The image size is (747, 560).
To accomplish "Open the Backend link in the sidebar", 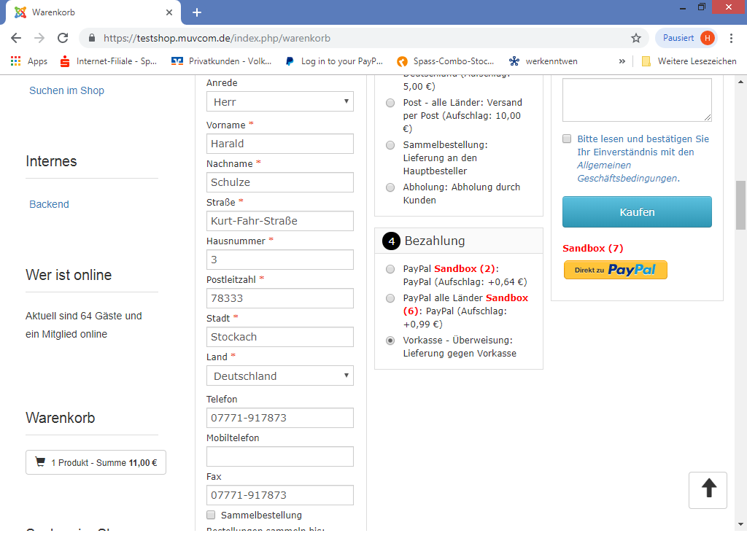I will 49,204.
